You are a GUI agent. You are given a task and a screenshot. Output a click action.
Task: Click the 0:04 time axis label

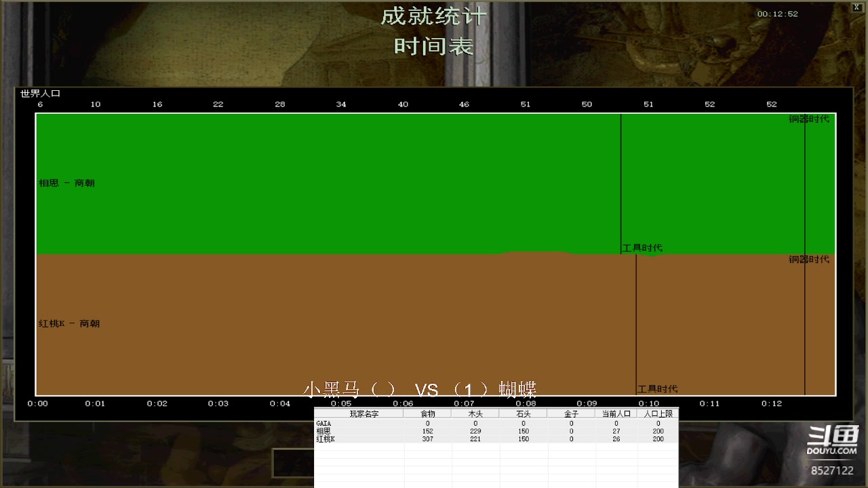click(280, 403)
